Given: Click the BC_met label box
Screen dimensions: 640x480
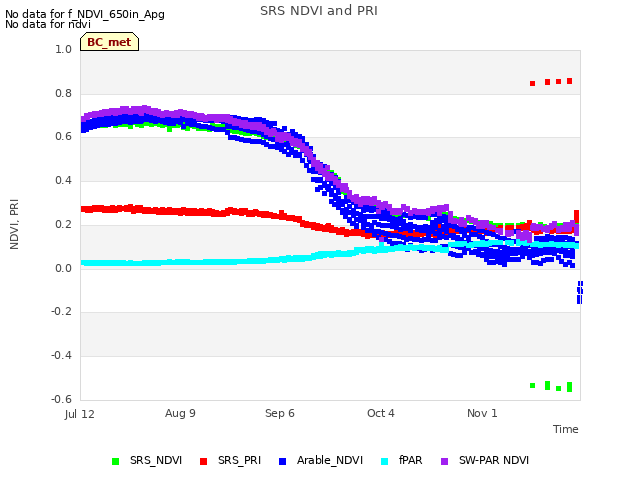Looking at the screenshot, I should click(x=109, y=42).
